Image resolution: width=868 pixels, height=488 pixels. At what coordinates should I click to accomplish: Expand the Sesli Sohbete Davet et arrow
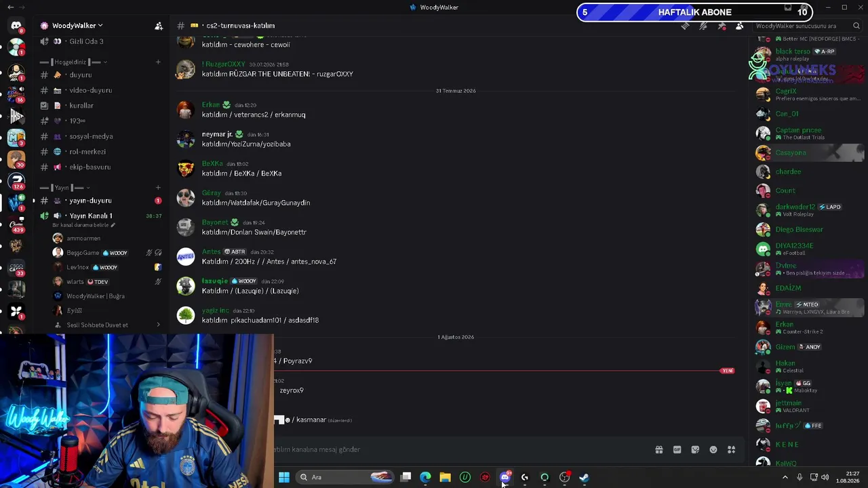158,325
